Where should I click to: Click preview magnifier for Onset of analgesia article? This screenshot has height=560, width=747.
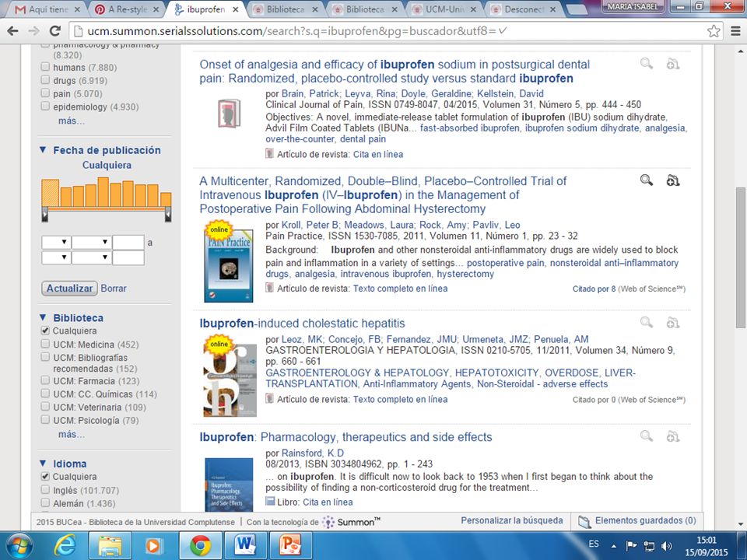coord(646,63)
